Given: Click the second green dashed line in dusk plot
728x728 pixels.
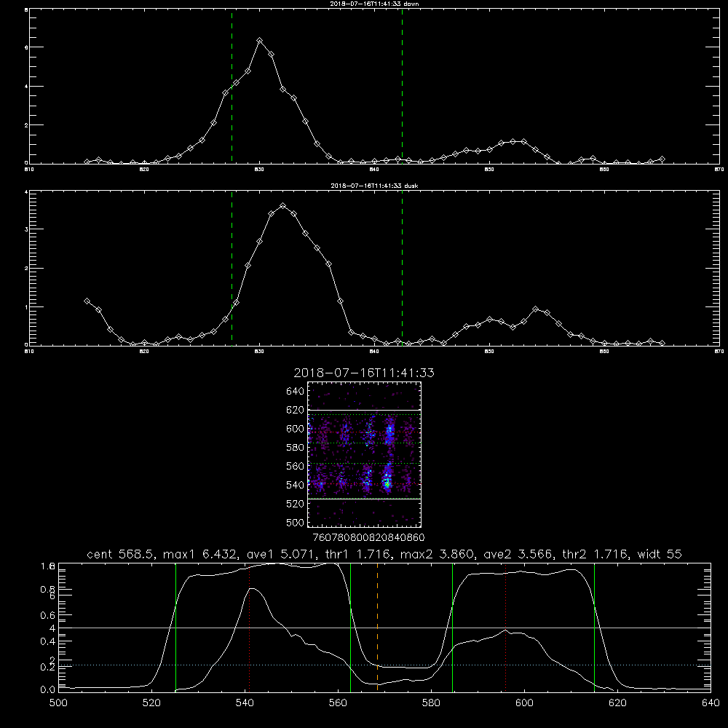Looking at the screenshot, I should tap(402, 268).
